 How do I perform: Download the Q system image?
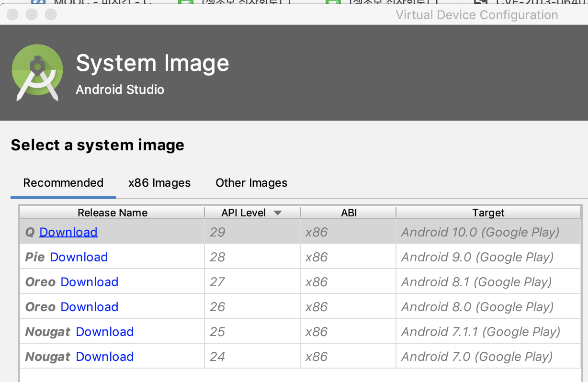click(x=68, y=232)
